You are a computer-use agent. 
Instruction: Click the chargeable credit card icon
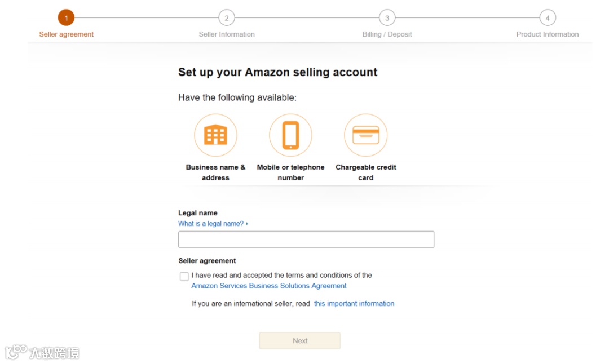365,135
